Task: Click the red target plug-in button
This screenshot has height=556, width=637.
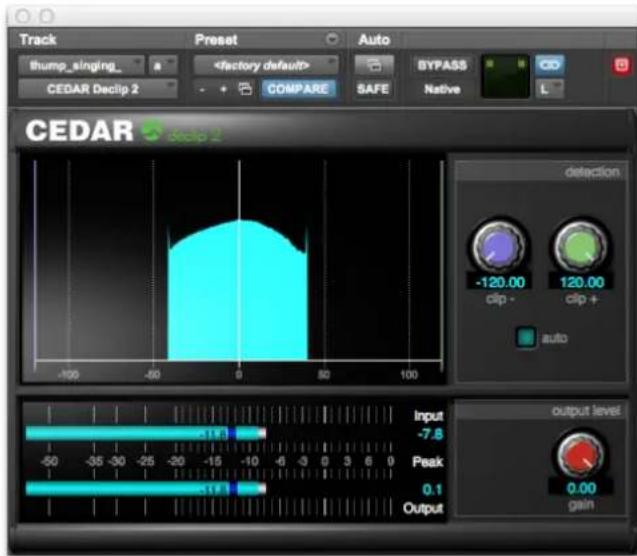Action: 621,65
